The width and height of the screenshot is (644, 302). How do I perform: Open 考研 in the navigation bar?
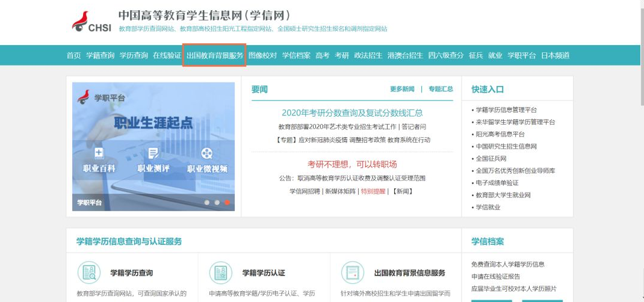[342, 55]
